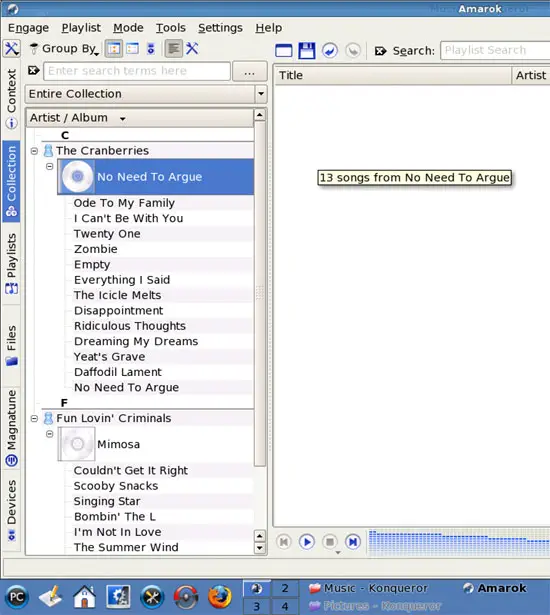550x615 pixels.
Task: Click the collection list scrollbar handle
Action: [x=260, y=293]
